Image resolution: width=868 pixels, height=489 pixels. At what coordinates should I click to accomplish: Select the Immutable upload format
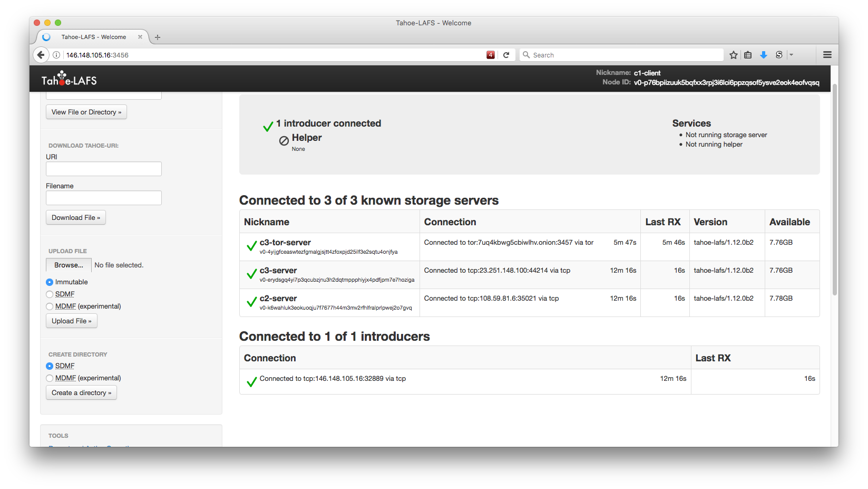click(x=50, y=282)
